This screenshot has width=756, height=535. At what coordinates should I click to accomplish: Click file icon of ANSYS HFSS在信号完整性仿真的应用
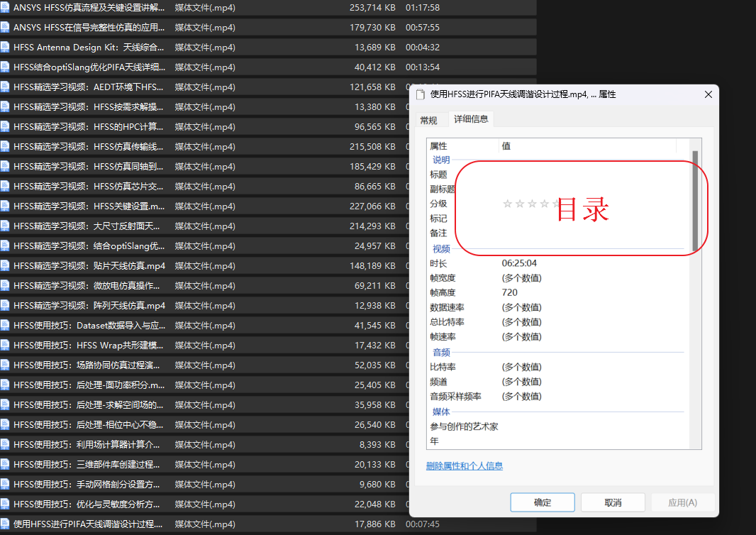5,28
